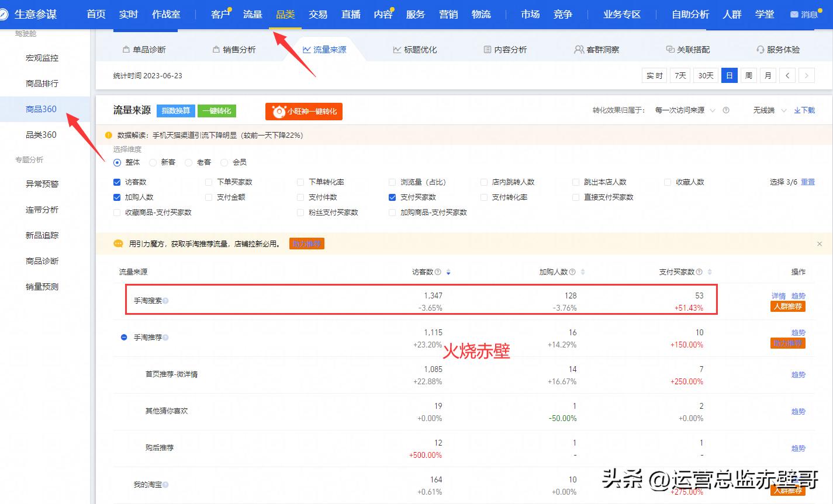Click help icon beside 转化效果归属于 dropdown
Screen dimensions: 833x504
click(726, 110)
